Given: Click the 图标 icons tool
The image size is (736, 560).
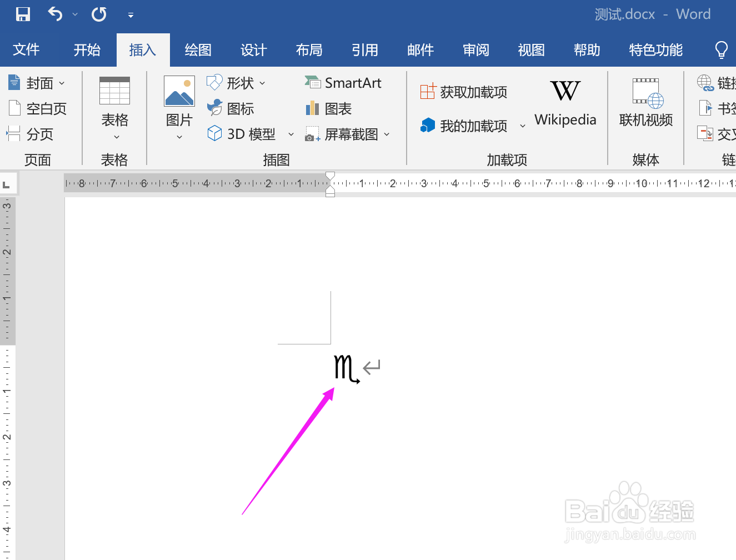Looking at the screenshot, I should (x=232, y=108).
